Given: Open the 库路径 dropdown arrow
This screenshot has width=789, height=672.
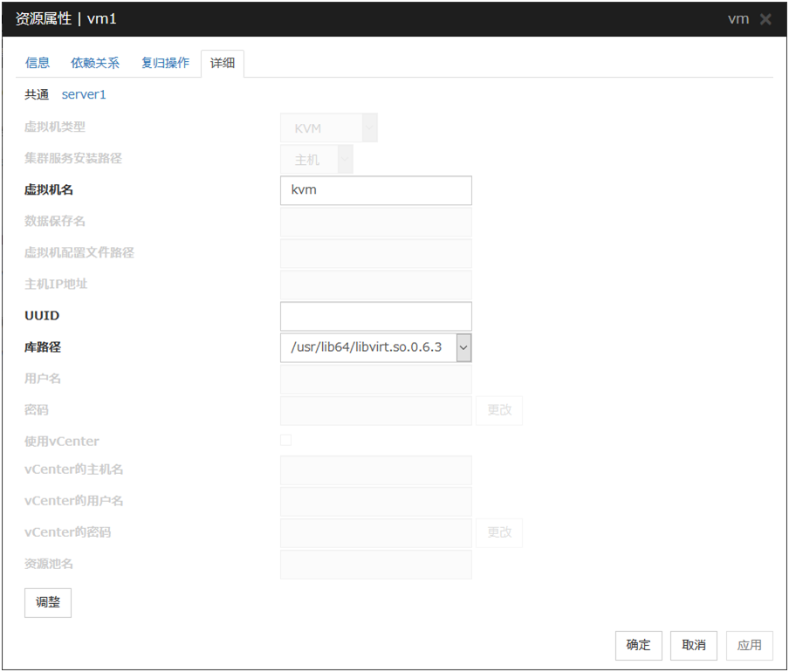Looking at the screenshot, I should 463,347.
